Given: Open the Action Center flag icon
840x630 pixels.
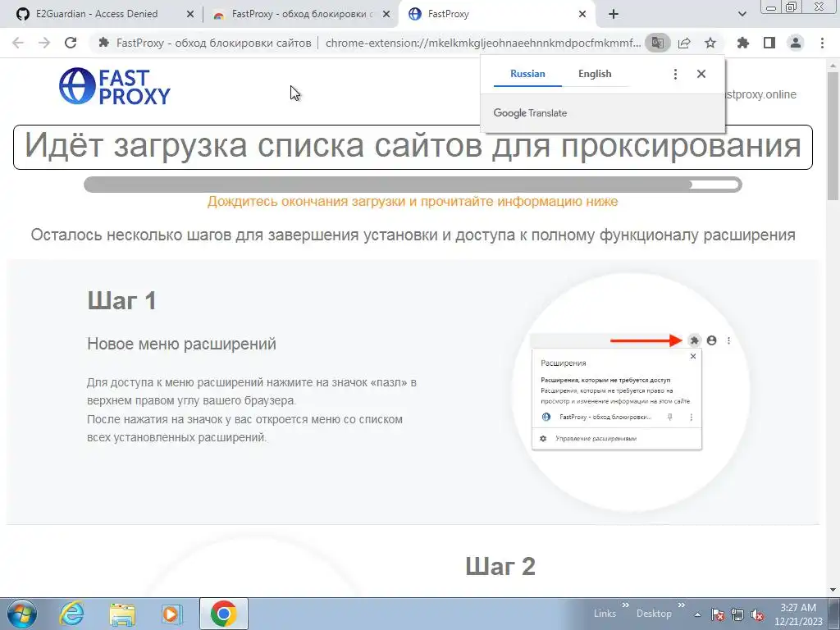Looking at the screenshot, I should [718, 614].
